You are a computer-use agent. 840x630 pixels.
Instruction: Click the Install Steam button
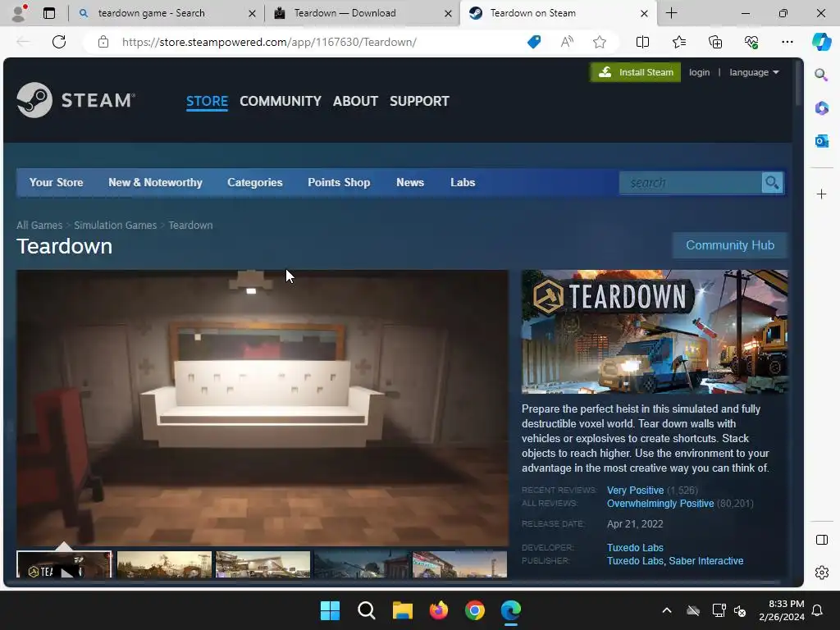pyautogui.click(x=636, y=72)
